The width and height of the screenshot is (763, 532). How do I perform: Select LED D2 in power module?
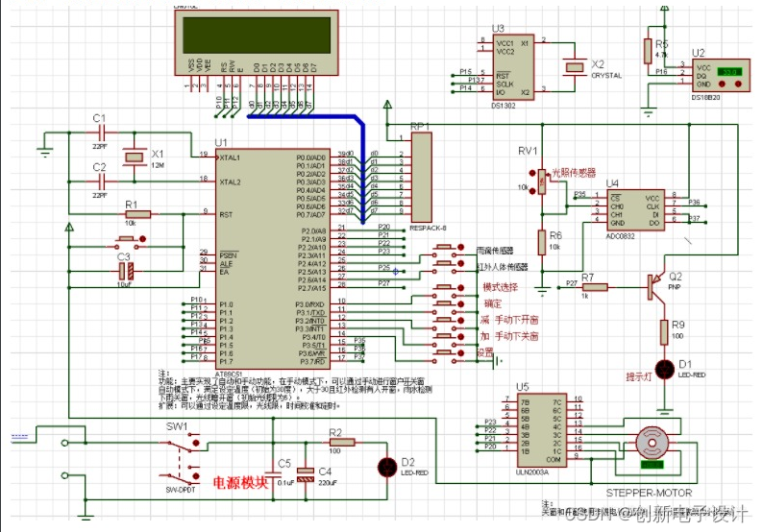click(387, 467)
